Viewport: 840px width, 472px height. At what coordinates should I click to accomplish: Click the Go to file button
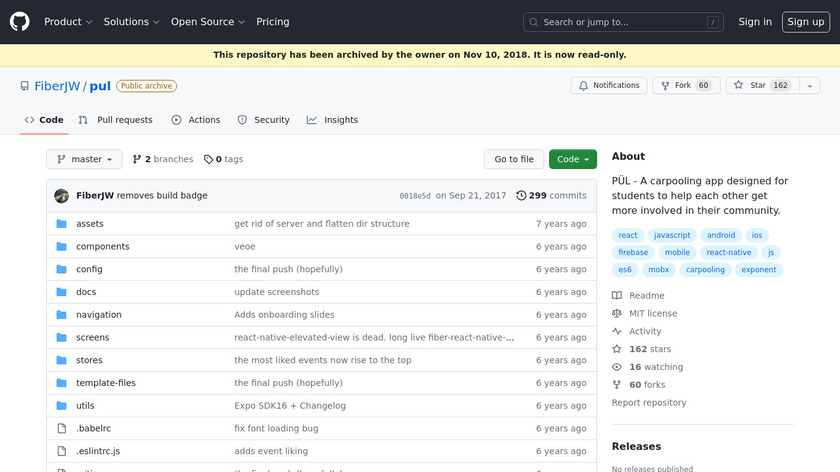[x=514, y=159]
